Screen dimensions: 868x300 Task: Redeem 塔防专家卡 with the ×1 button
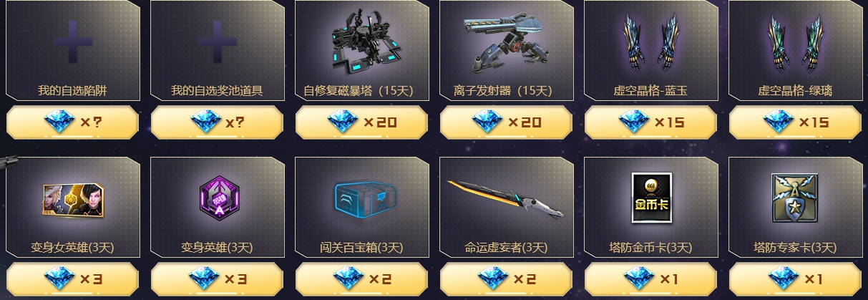click(x=795, y=279)
